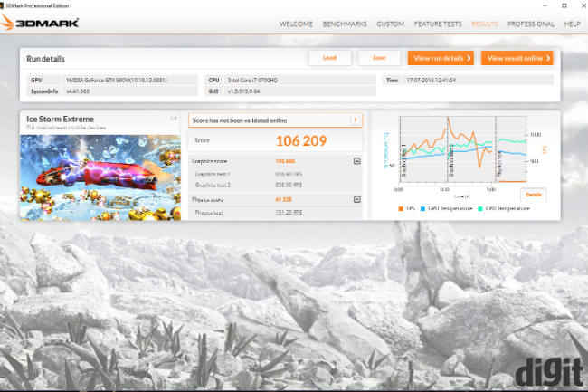Image resolution: width=588 pixels, height=392 pixels.
Task: Click the Save button
Action: click(379, 58)
